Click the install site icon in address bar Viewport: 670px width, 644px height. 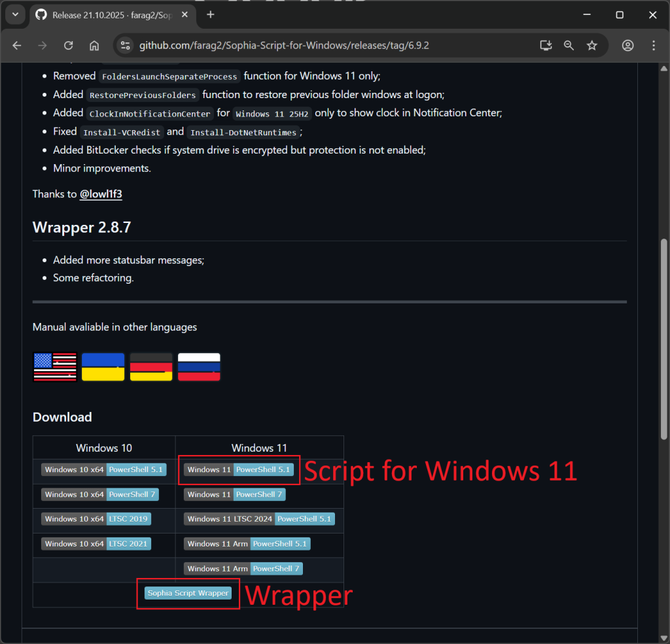(x=545, y=45)
